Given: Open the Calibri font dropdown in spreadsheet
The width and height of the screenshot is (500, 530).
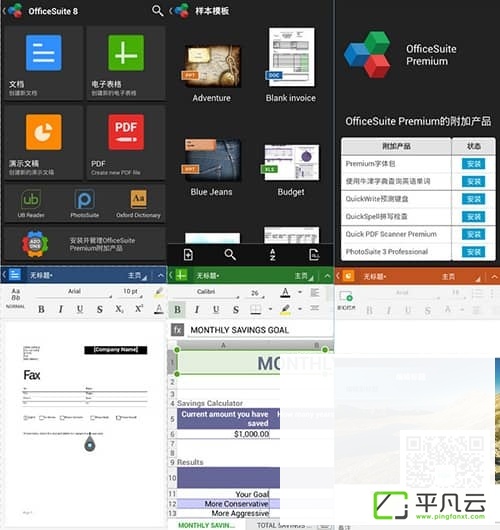Looking at the screenshot, I should pos(206,292).
